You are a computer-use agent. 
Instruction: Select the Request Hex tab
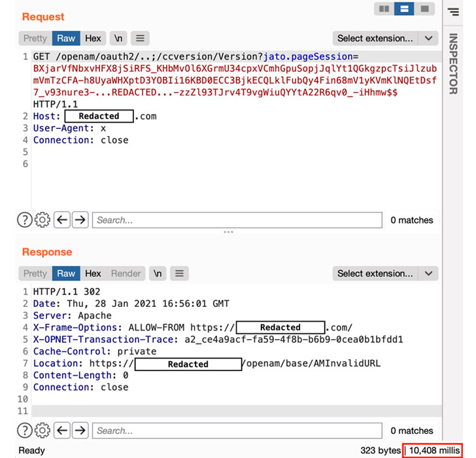coord(93,38)
